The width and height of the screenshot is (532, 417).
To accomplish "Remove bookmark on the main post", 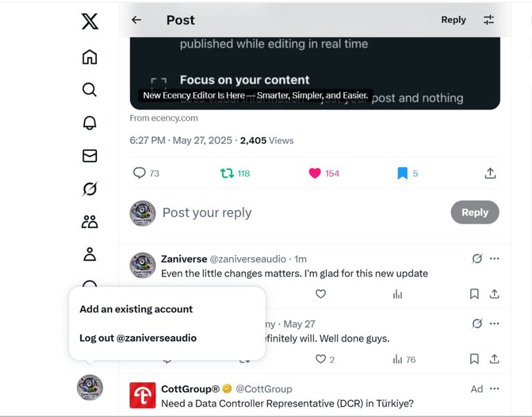I will coord(407,173).
